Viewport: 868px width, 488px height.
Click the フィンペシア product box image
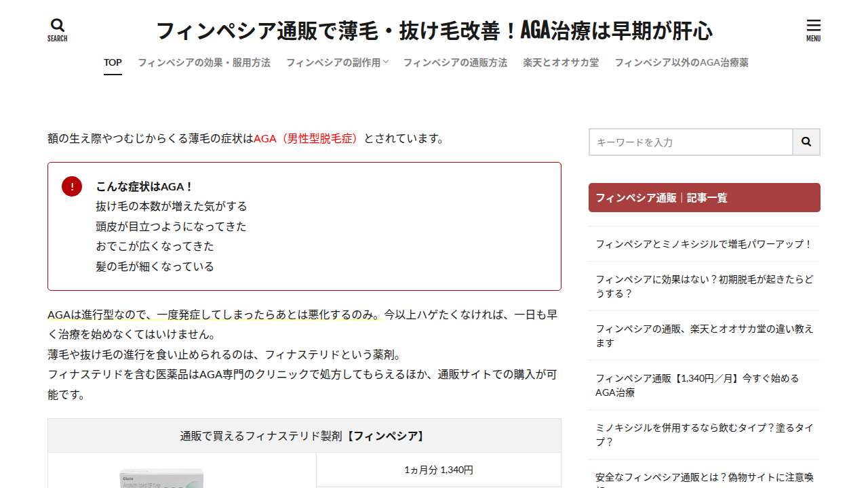(161, 477)
